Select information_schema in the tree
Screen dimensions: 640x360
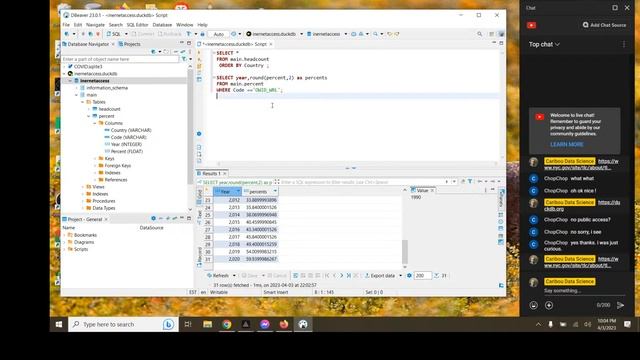(107, 88)
